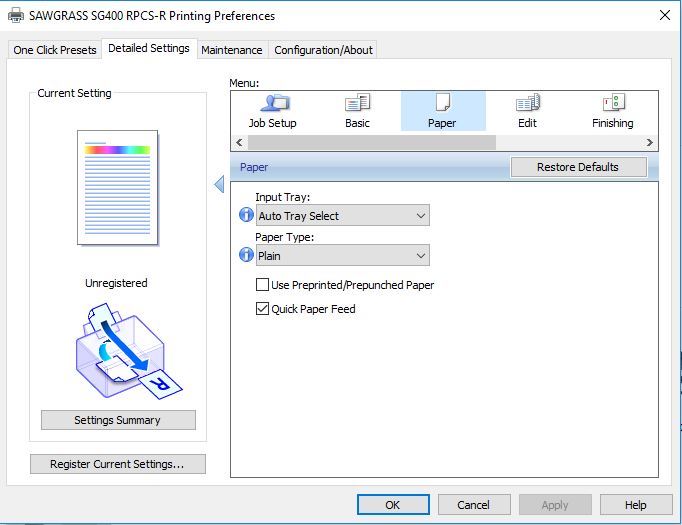This screenshot has width=682, height=525.
Task: Switch to One Click Presets tab
Action: coord(55,50)
